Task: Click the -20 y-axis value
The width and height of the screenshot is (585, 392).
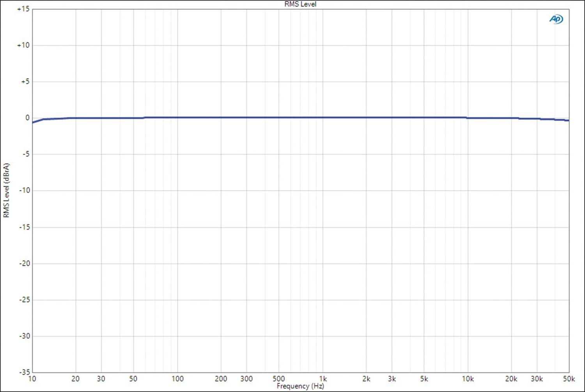Action: pos(24,263)
